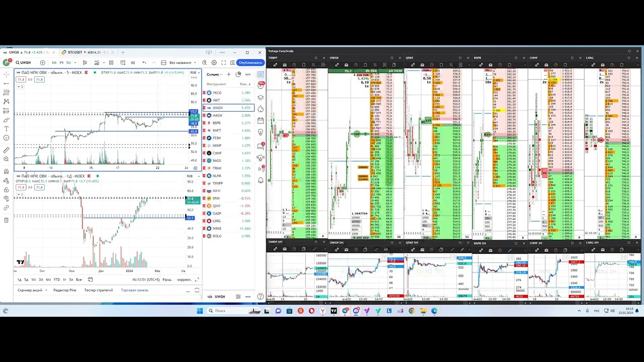The width and height of the screenshot is (644, 362).
Task: Open the RUB currency dropdown on upper chart
Action: tap(195, 73)
